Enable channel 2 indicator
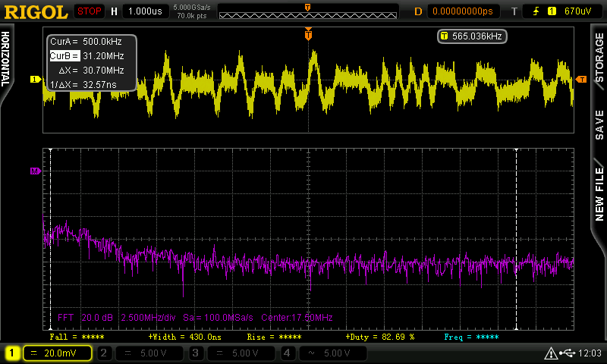The image size is (607, 364). [x=104, y=353]
